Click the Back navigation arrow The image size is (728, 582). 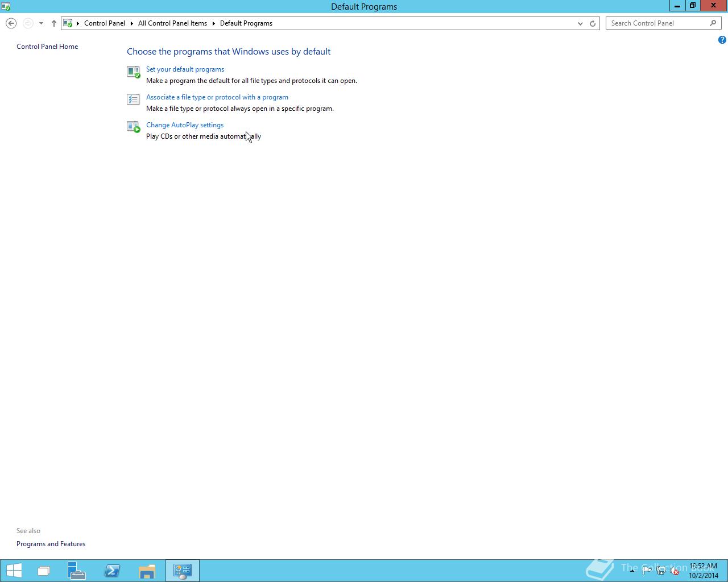click(11, 23)
